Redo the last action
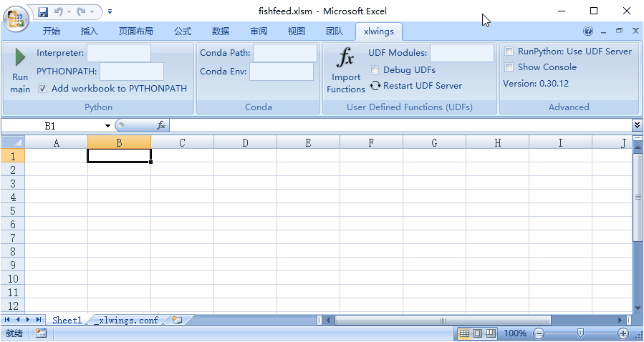644x342 pixels. point(81,12)
